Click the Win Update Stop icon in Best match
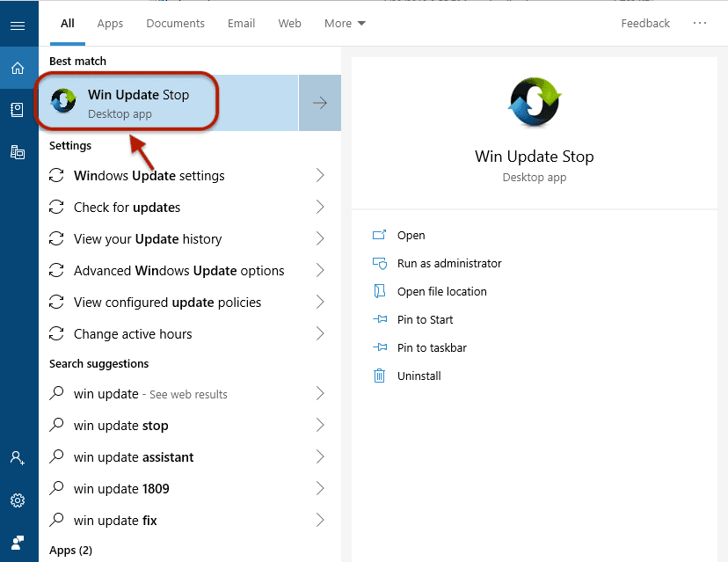728x562 pixels. [63, 101]
